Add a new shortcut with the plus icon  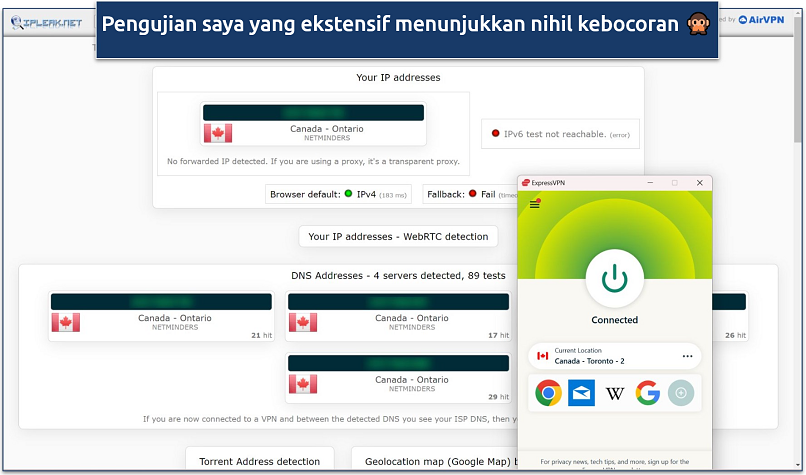(681, 393)
